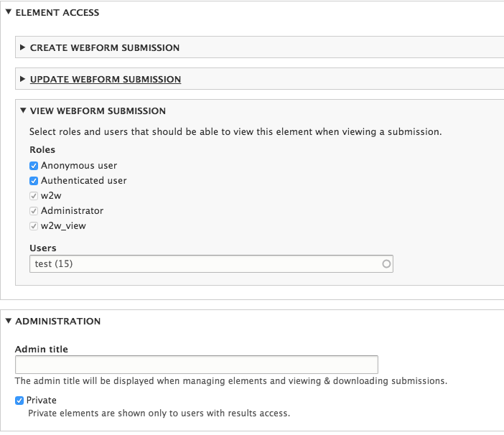Viewport: 504px width, 435px height.
Task: Toggle the Administrator role checkbox
Action: coord(34,211)
